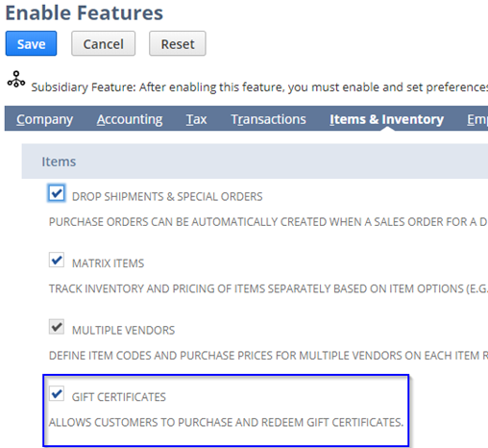The image size is (488, 448).
Task: Click the Cancel button
Action: (103, 43)
